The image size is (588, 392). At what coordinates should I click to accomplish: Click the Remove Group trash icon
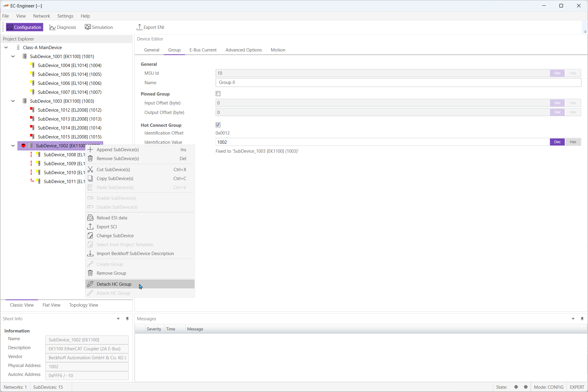coord(90,273)
